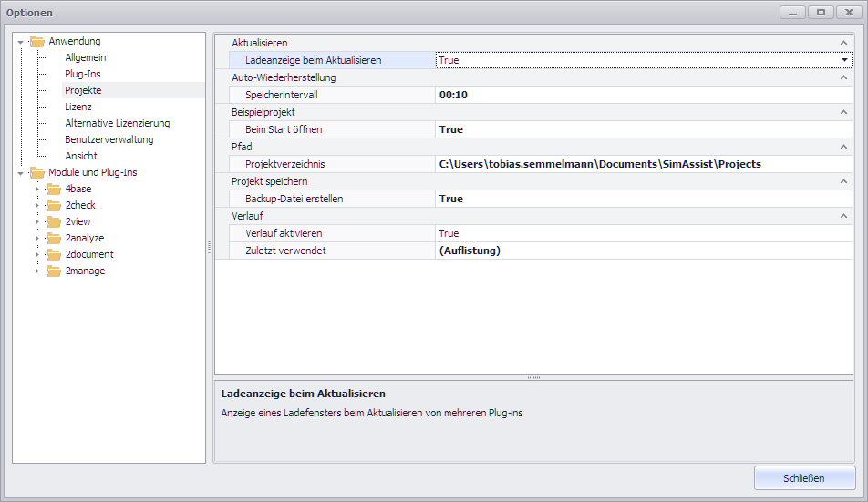Open the Ansicht settings page

(81, 156)
